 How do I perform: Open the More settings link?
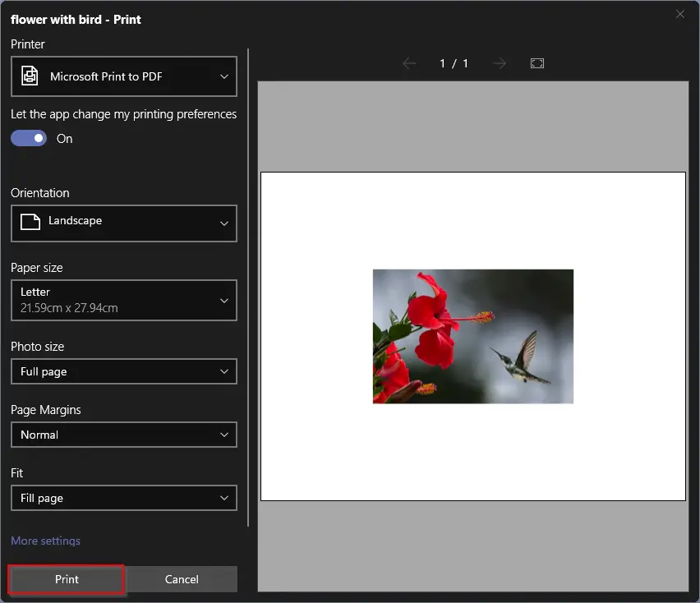(x=45, y=541)
